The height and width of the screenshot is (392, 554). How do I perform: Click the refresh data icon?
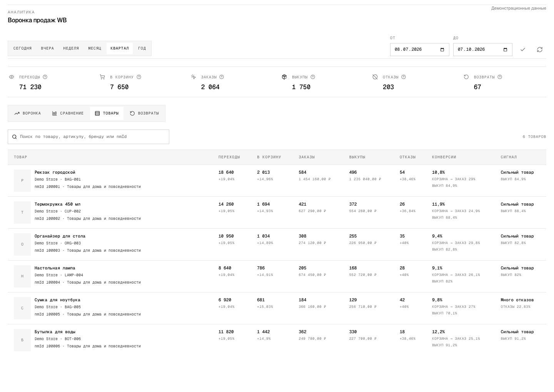click(x=540, y=50)
